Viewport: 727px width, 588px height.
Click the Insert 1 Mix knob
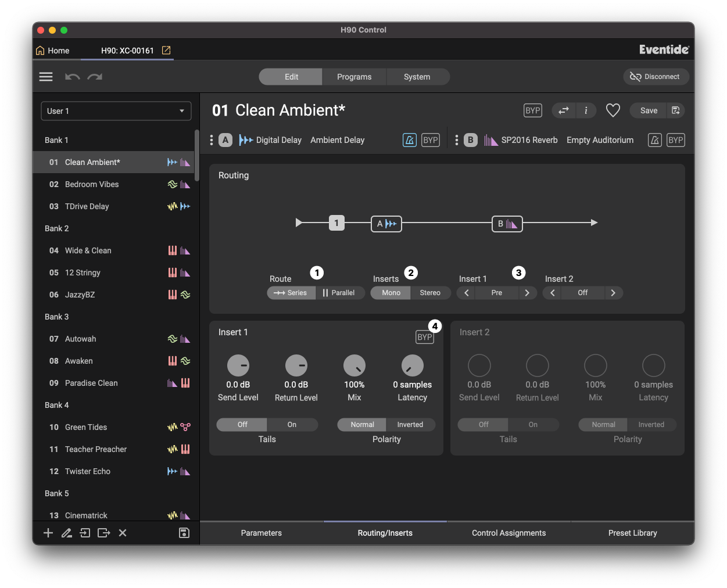pos(354,365)
